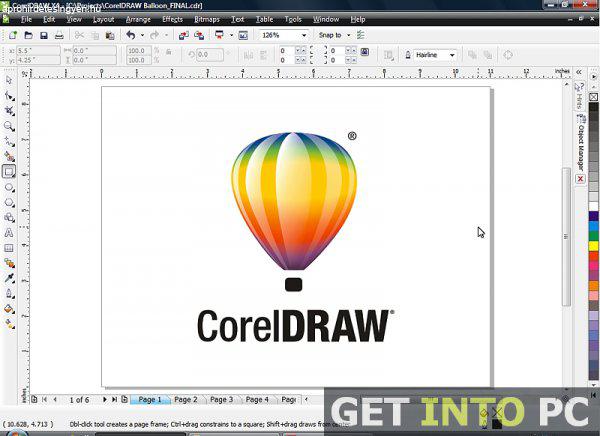Click the Save floppy disk icon
This screenshot has height=436, width=600.
(x=44, y=35)
